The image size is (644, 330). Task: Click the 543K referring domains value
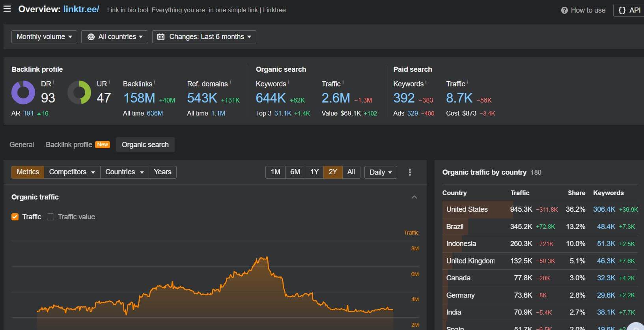point(202,98)
